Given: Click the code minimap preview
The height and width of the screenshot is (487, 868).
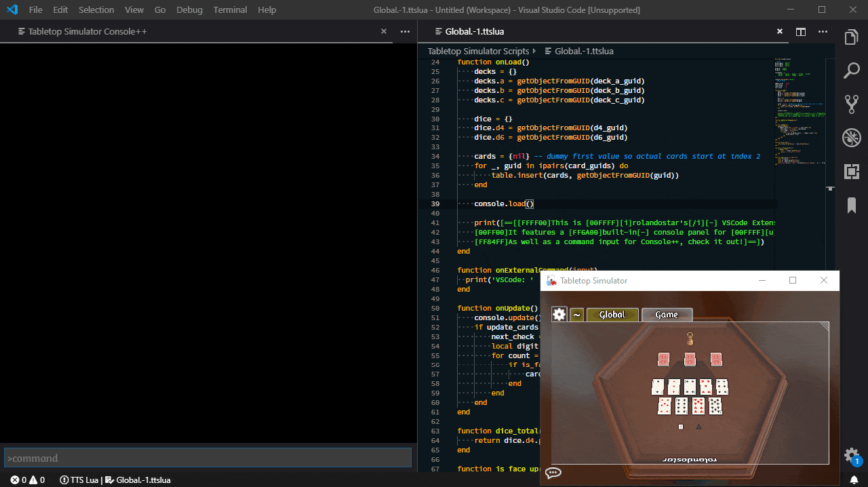Looking at the screenshot, I should point(801,112).
